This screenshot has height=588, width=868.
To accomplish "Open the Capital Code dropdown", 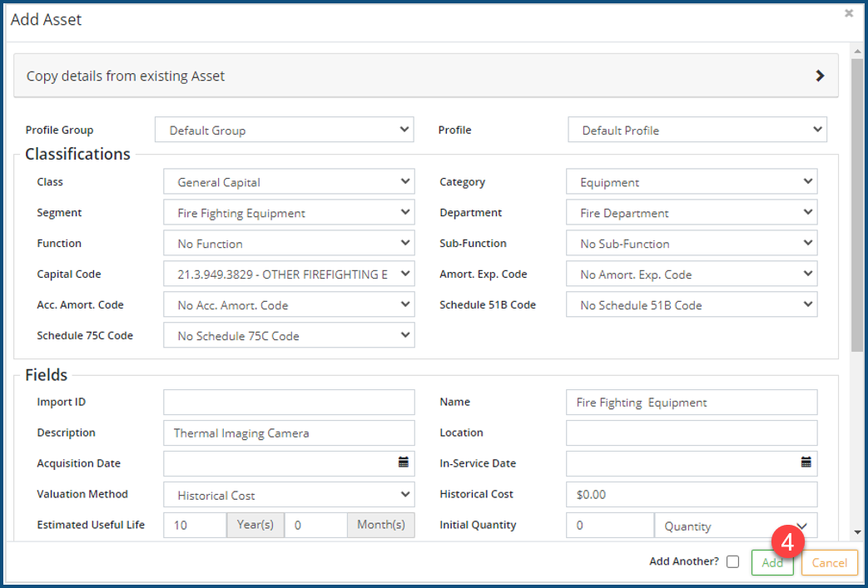I will pyautogui.click(x=289, y=274).
